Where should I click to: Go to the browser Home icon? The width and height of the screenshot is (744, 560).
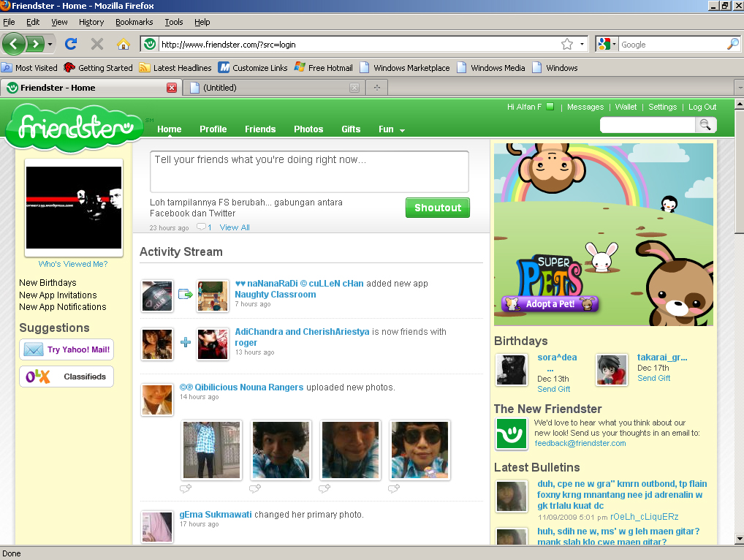tap(123, 44)
